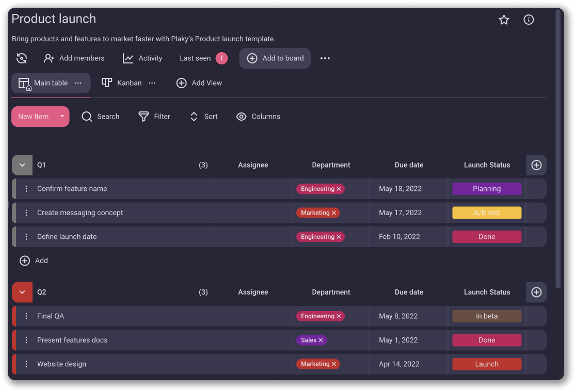Switch to the Kanban view tab
This screenshot has width=576, height=392.
click(122, 83)
